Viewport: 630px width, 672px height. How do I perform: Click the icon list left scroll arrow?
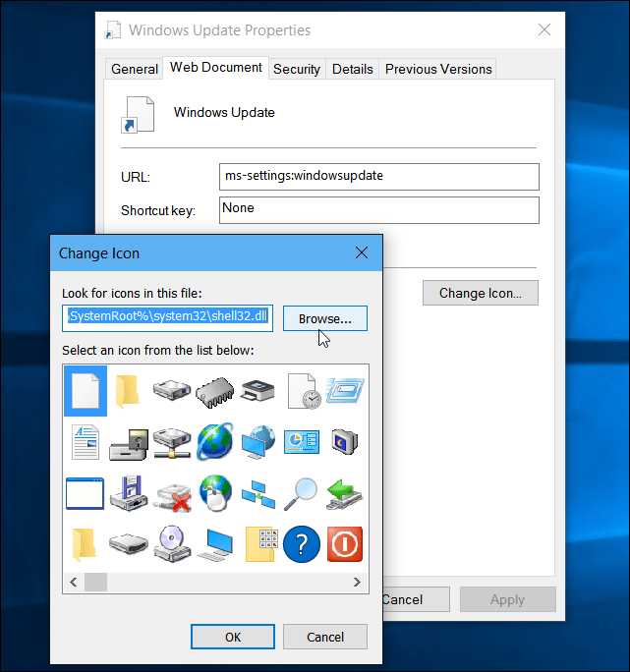tap(74, 582)
